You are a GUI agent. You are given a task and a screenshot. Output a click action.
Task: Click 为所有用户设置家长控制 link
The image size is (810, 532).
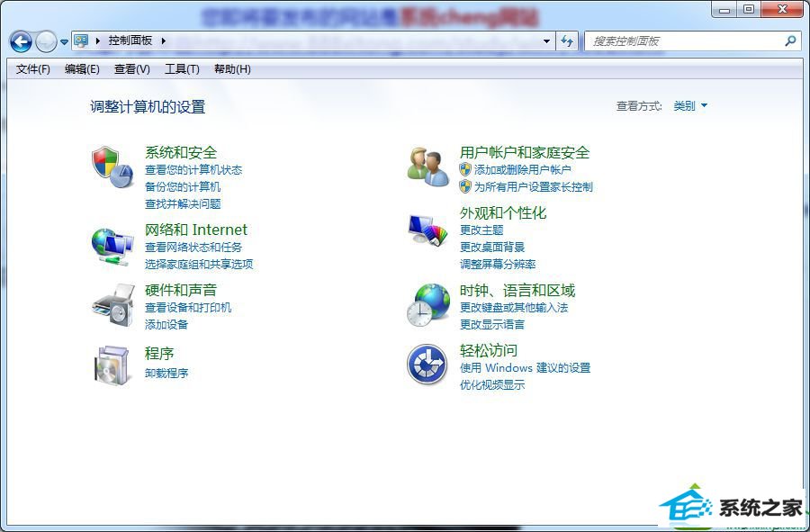(x=534, y=187)
